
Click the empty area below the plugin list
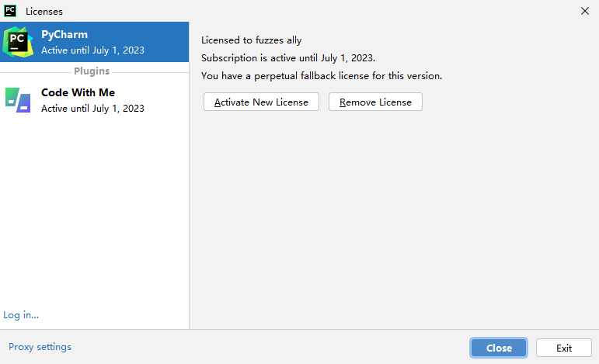point(93,217)
